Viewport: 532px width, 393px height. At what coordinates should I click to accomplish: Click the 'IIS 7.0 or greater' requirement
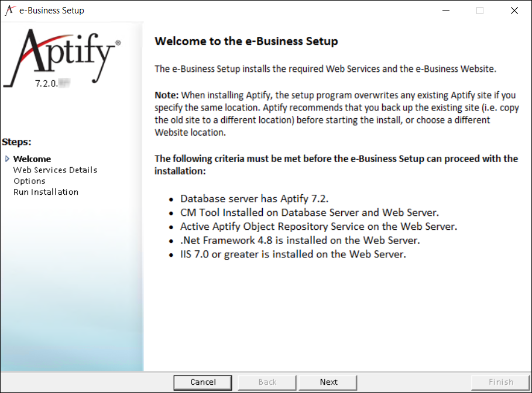(x=293, y=254)
